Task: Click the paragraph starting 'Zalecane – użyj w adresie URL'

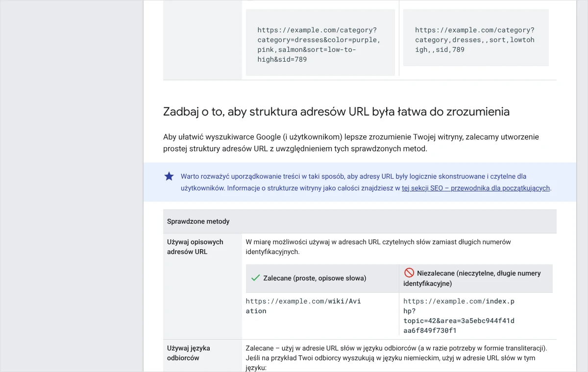Action: (396, 358)
